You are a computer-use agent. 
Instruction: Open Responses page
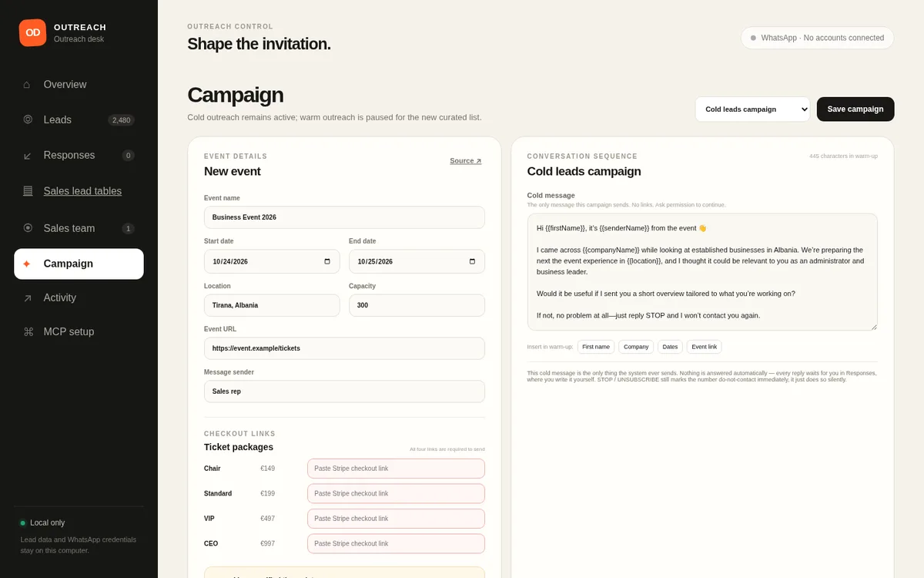coord(79,156)
